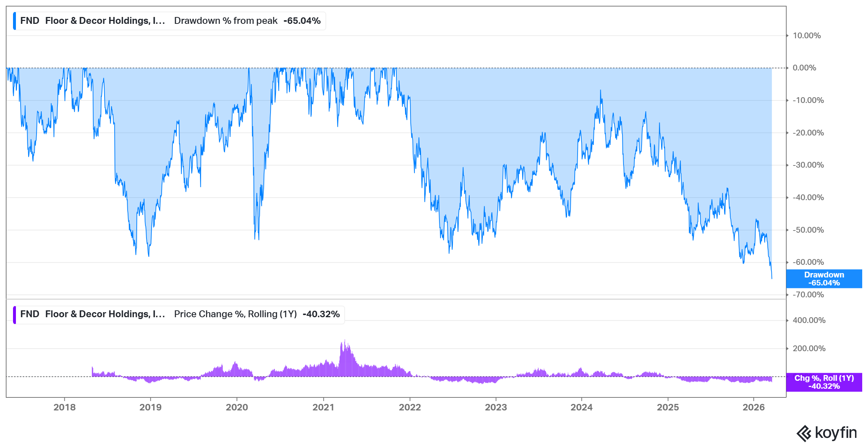Click the 400.00% label on the lower axis
This screenshot has width=868, height=448.
tap(809, 320)
